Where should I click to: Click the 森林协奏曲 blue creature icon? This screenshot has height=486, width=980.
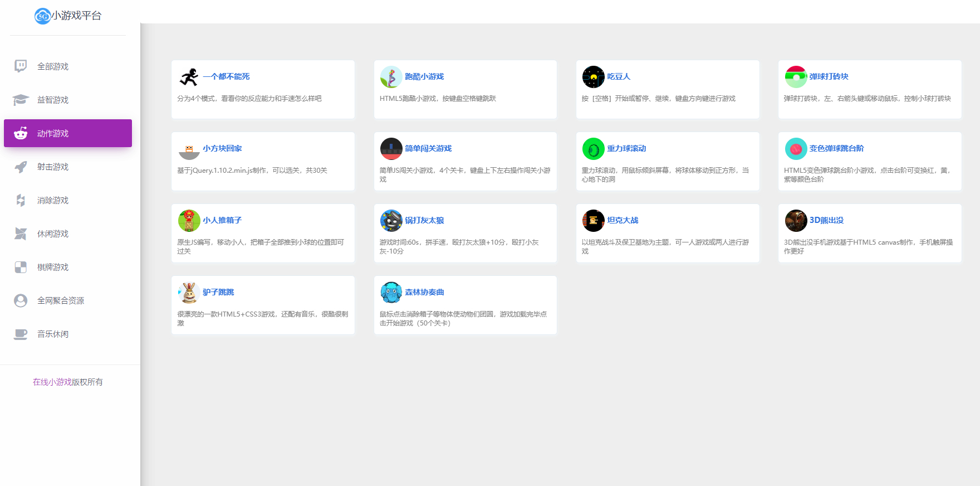click(x=391, y=293)
